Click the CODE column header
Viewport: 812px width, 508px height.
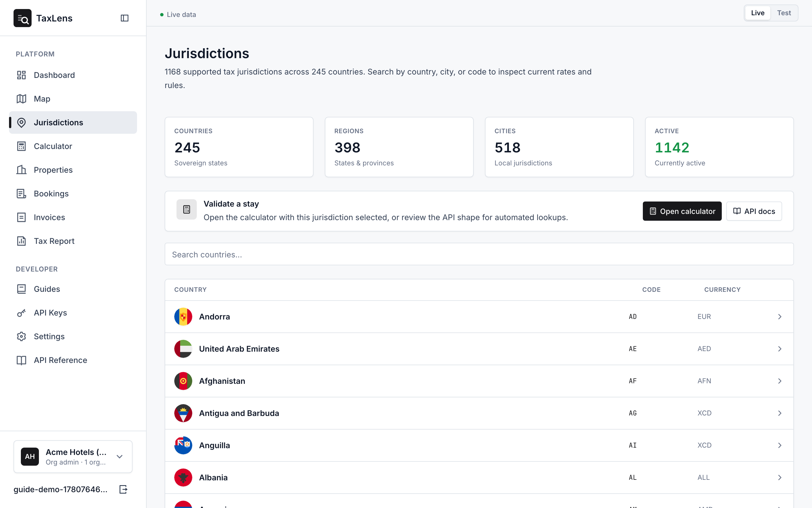tap(651, 290)
